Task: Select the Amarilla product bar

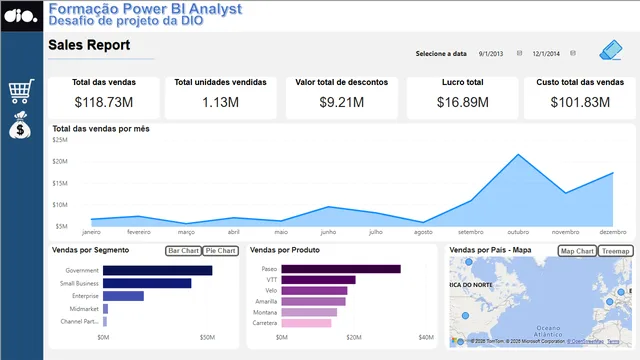Action: click(x=313, y=302)
